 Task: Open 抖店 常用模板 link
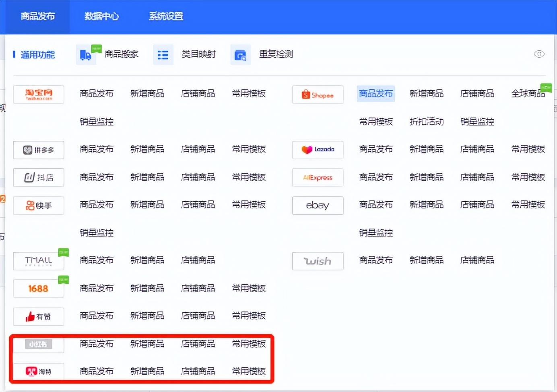(249, 177)
